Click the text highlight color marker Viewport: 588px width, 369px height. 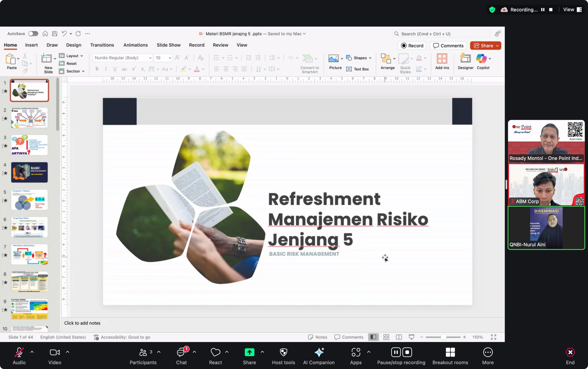click(184, 69)
